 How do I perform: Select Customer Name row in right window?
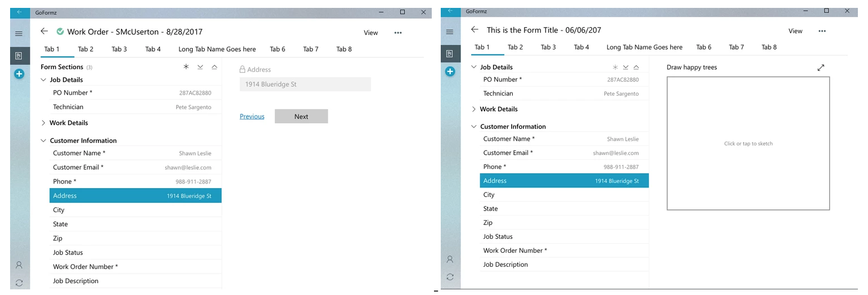(564, 139)
